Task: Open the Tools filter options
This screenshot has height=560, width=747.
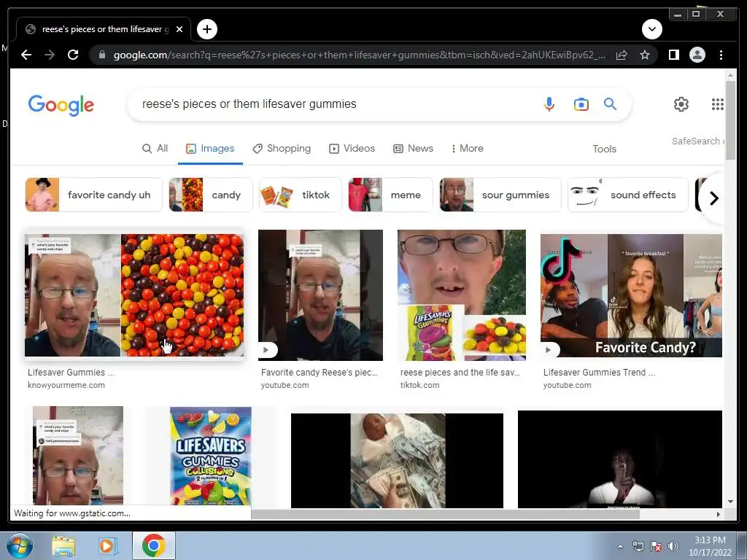Action: click(x=604, y=149)
